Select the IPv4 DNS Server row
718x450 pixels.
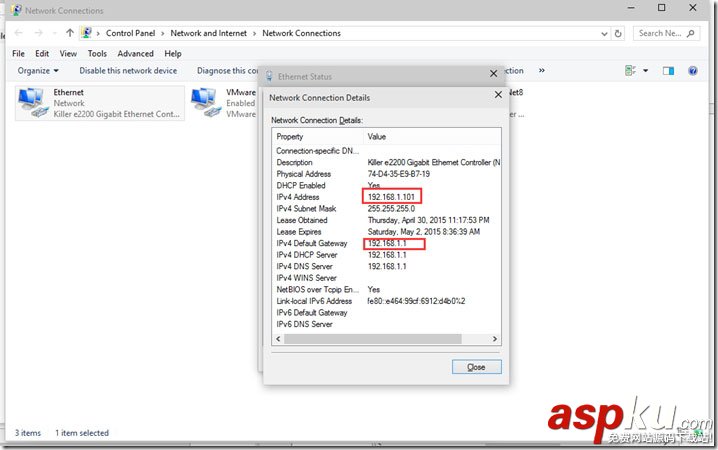tap(387, 266)
